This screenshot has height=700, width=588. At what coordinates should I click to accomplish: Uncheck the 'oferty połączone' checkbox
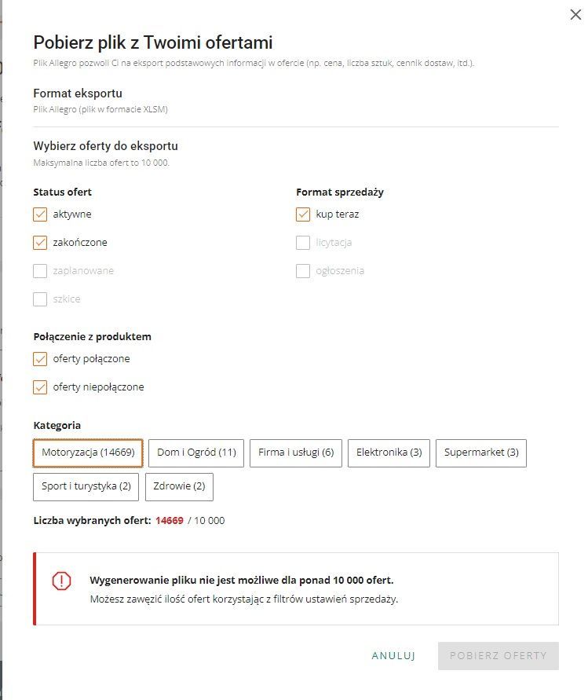(41, 359)
